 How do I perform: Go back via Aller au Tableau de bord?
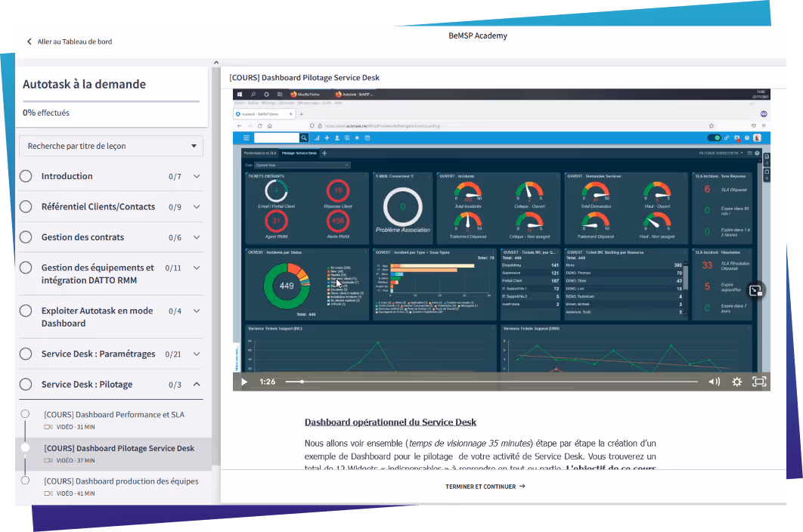[69, 42]
